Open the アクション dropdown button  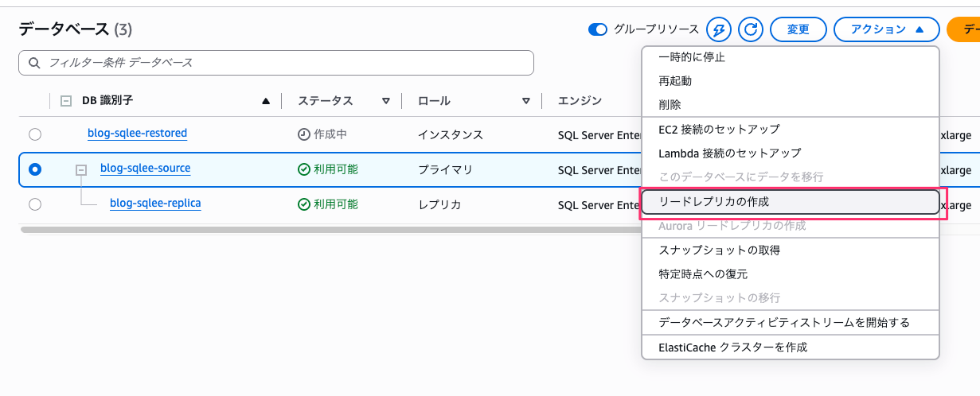click(887, 29)
